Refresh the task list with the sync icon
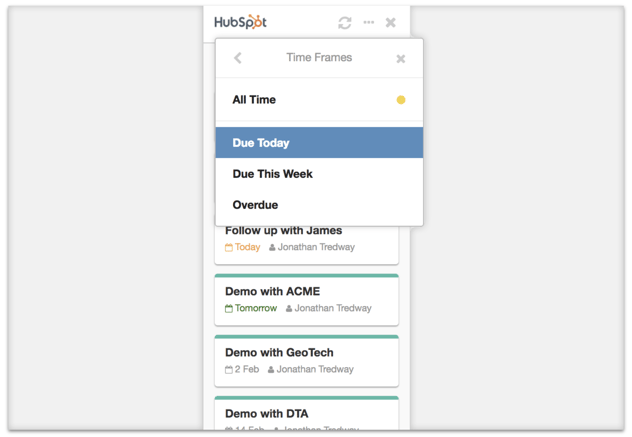Screen dimensions: 632x437 coord(345,22)
